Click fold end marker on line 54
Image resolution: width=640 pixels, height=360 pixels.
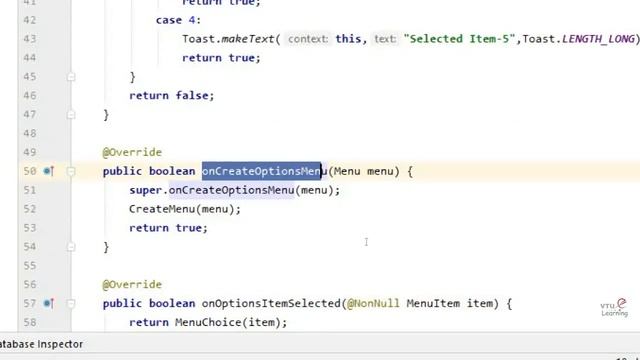point(71,247)
